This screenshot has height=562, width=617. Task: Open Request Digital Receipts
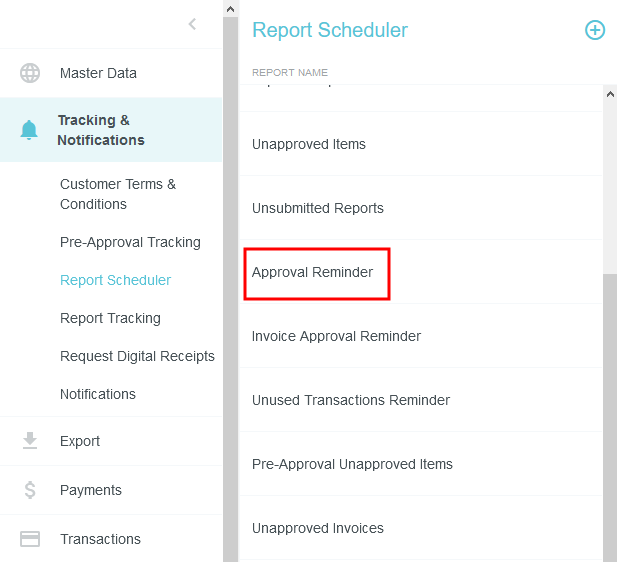point(137,356)
